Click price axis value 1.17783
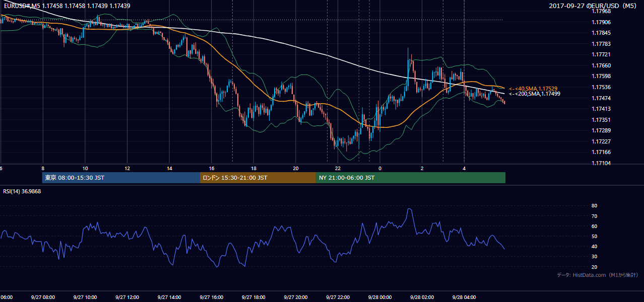The height and width of the screenshot is (302, 644). pyautogui.click(x=600, y=44)
